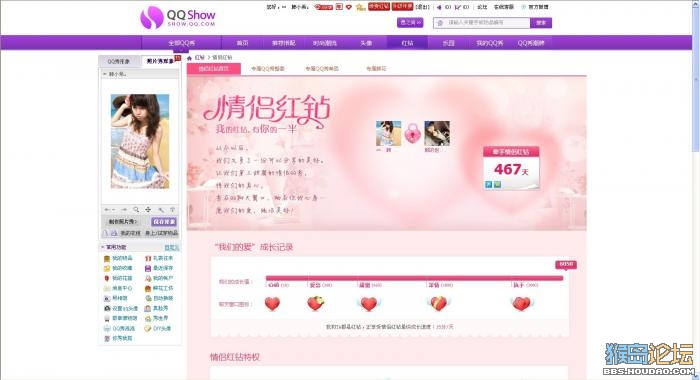The width and height of the screenshot is (700, 380).
Task: Click the magnifier zoom icon below the avatar photo
Action: pos(136,209)
